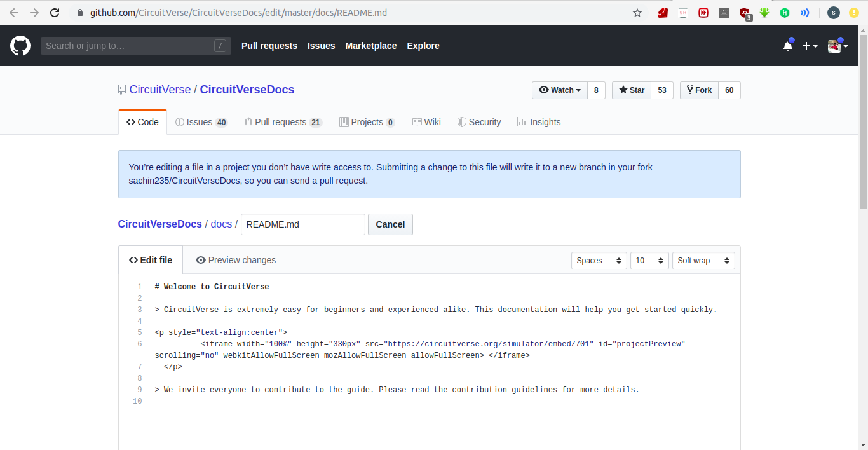Cancel editing the file
The image size is (868, 450).
(390, 224)
